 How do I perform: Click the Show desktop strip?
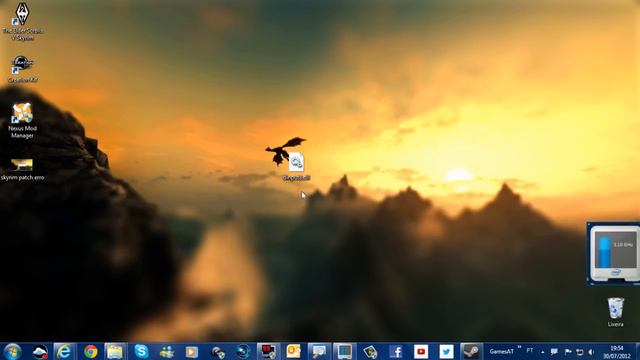point(637,351)
